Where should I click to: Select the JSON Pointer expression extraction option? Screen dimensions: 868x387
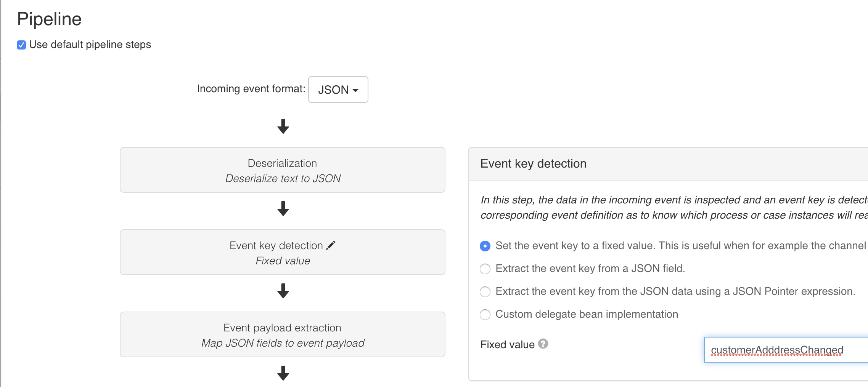pos(485,292)
